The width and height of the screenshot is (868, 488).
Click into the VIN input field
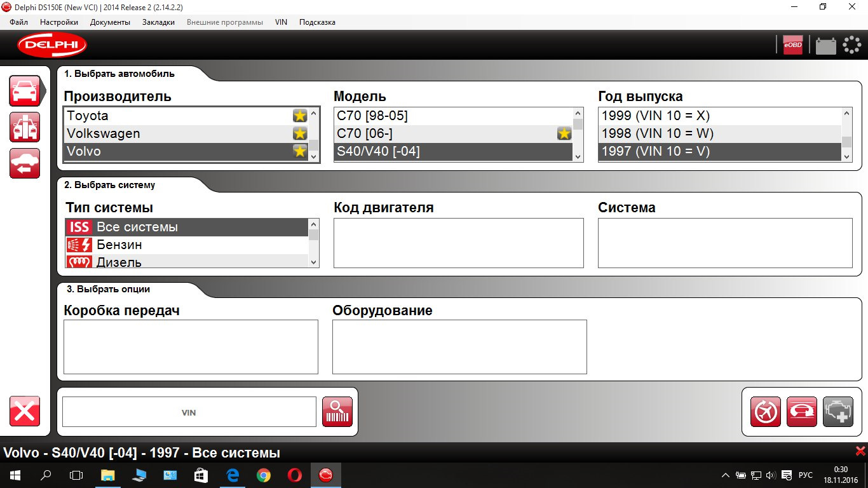pyautogui.click(x=189, y=412)
